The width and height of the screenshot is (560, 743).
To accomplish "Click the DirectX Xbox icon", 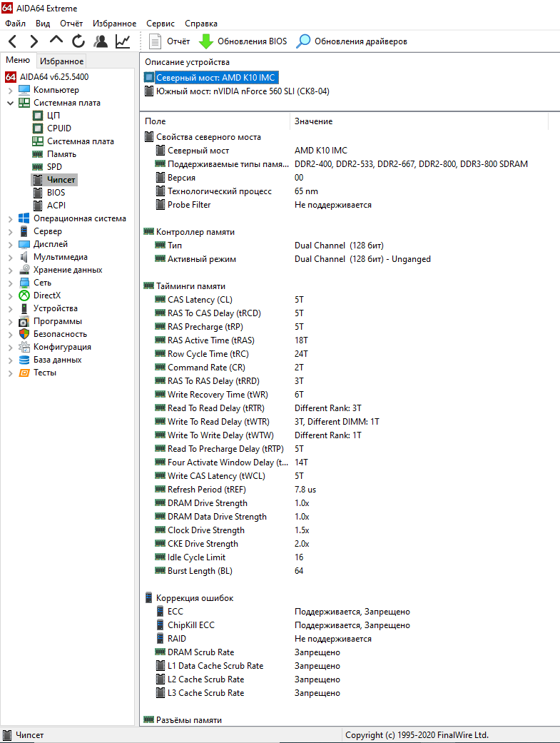I will [24, 295].
